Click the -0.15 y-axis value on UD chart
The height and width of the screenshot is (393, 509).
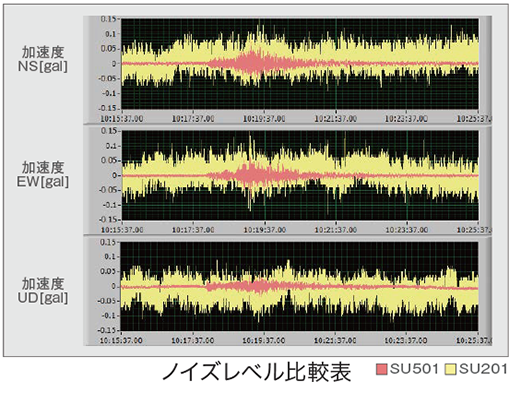pos(107,330)
